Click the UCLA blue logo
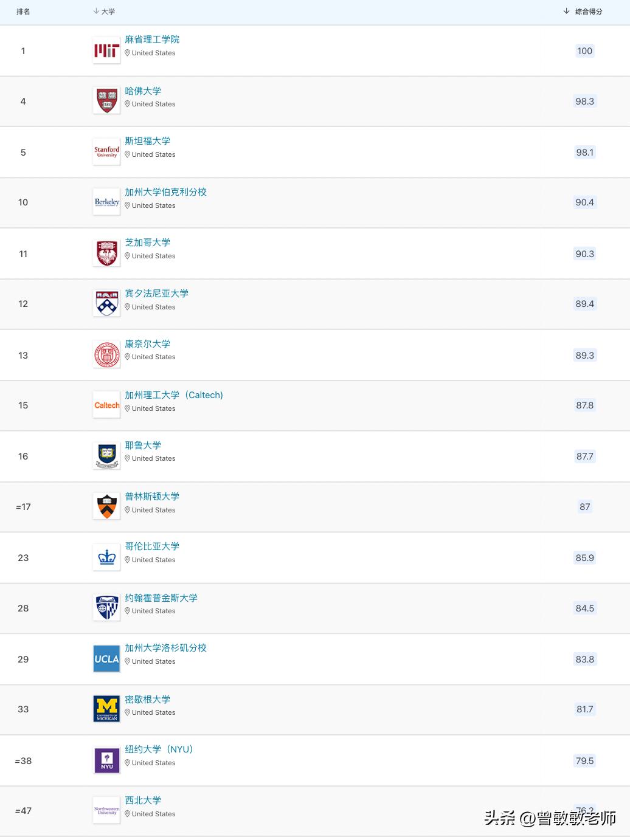 (106, 659)
